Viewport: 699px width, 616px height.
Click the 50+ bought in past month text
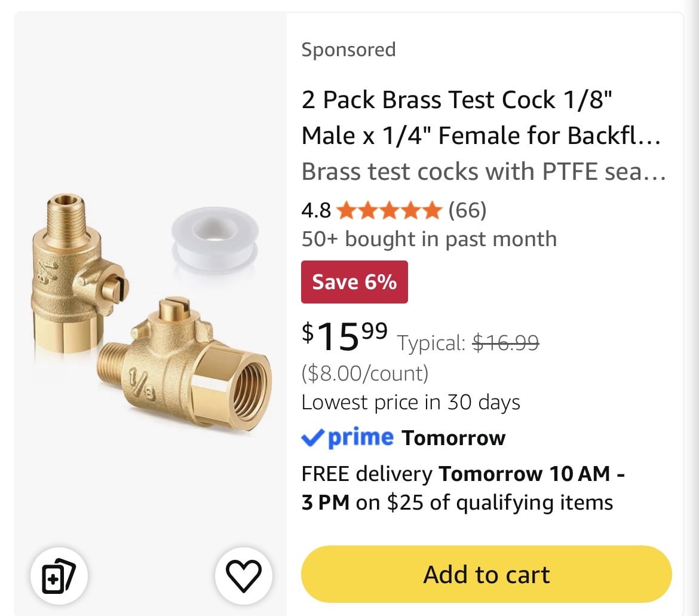click(430, 239)
